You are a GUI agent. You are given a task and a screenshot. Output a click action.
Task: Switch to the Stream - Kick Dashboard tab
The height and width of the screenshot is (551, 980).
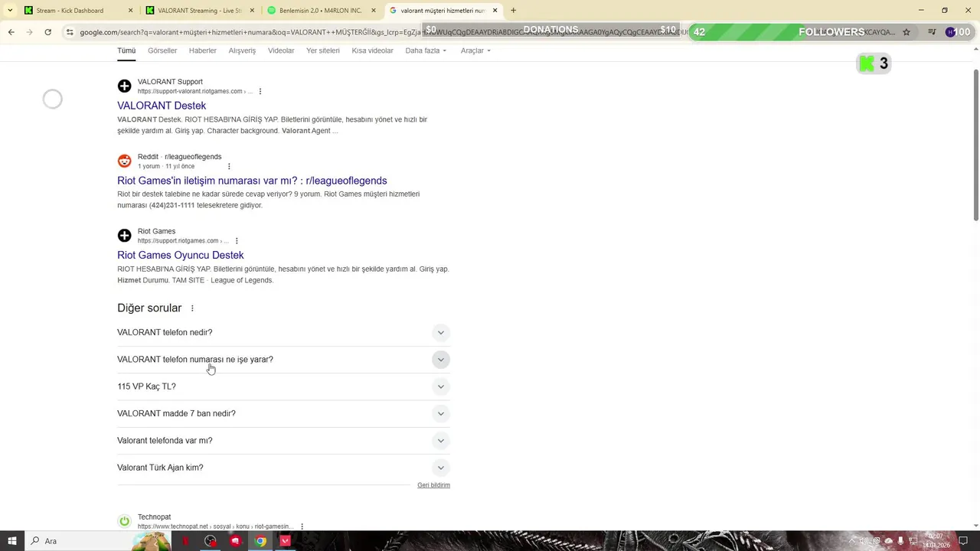78,11
